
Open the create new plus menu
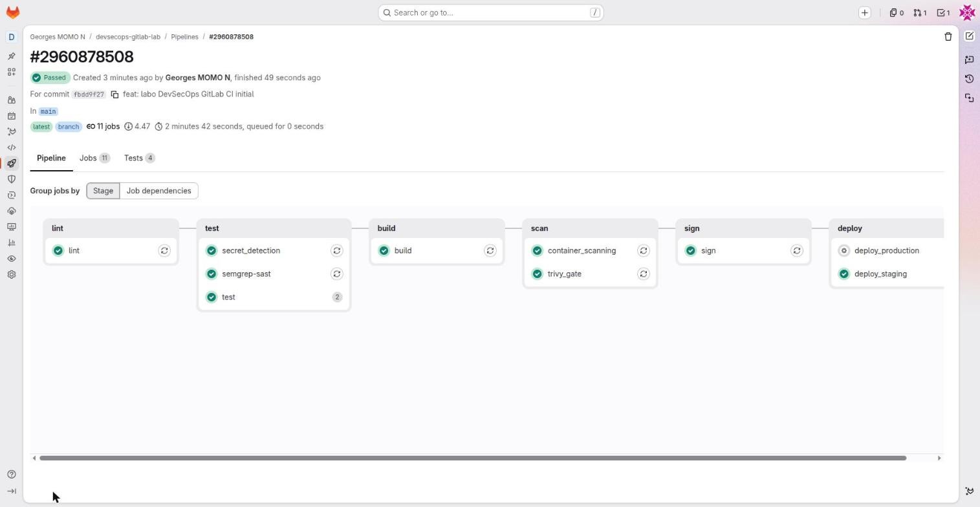point(864,12)
